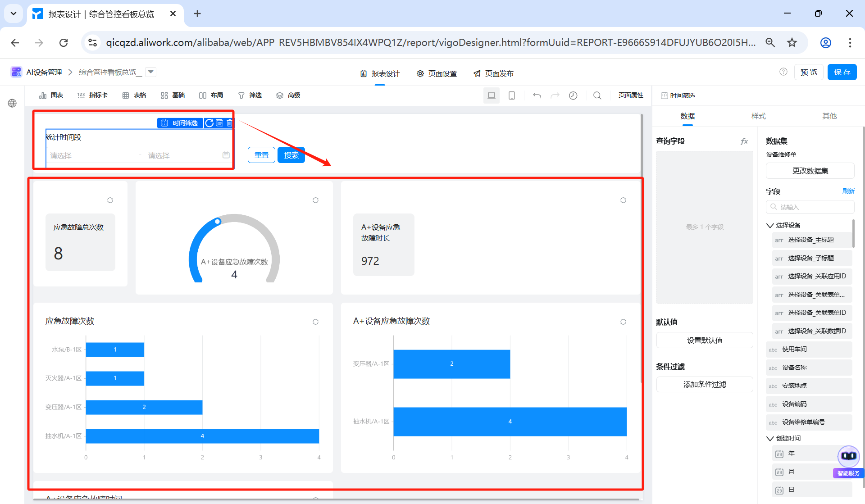Refresh the 应急故障总次数 card
Viewport: 865px width, 504px height.
pyautogui.click(x=110, y=200)
